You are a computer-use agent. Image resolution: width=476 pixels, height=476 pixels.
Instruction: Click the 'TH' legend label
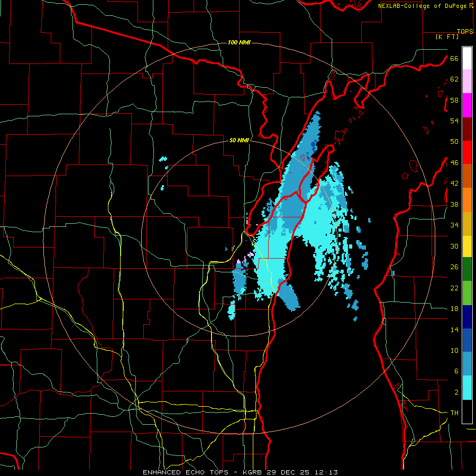click(x=454, y=413)
